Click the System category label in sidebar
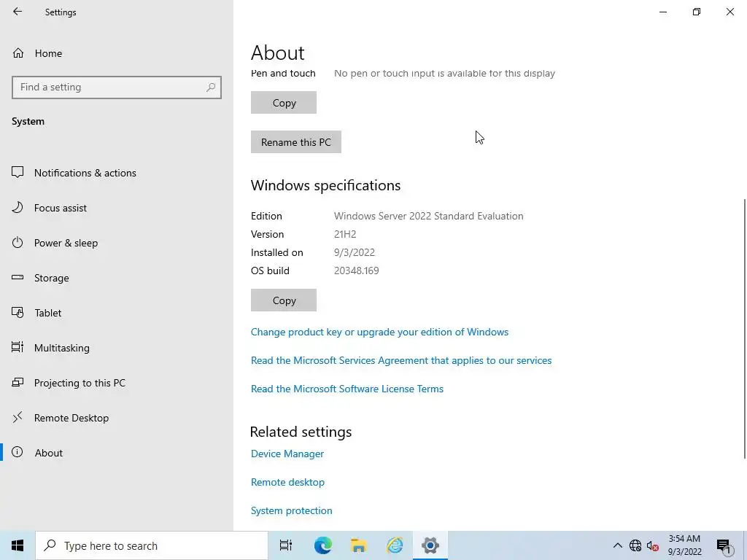The height and width of the screenshot is (560, 747). pos(28,122)
